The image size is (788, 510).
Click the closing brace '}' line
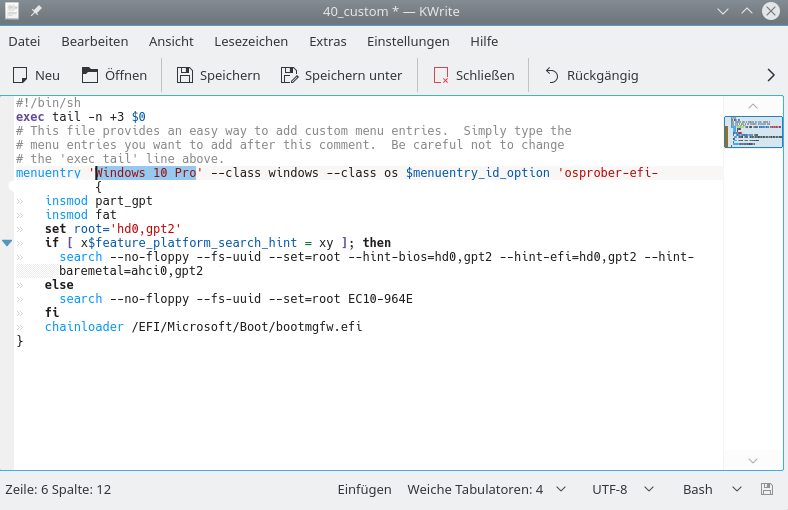click(20, 341)
